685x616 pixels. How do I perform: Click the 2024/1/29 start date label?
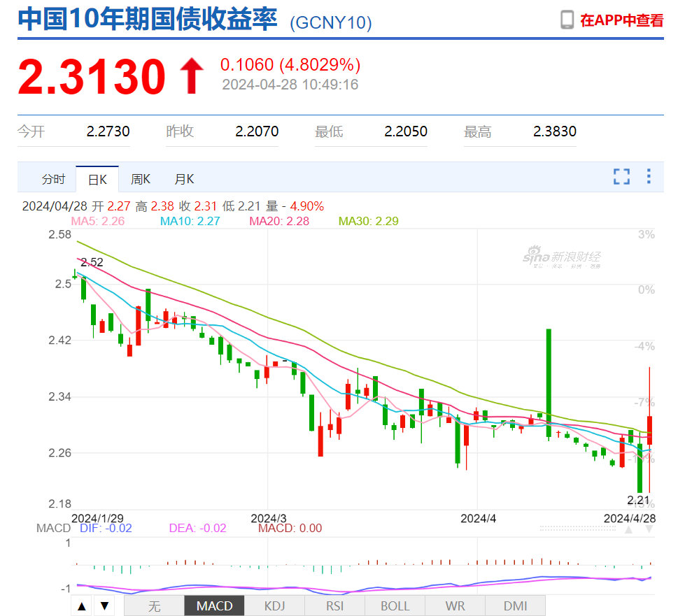(97, 518)
